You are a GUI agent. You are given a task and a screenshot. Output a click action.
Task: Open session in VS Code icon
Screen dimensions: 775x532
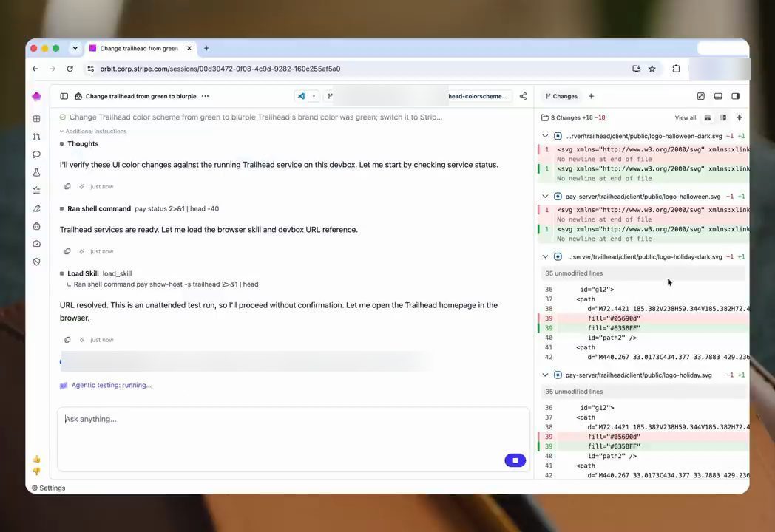(302, 96)
